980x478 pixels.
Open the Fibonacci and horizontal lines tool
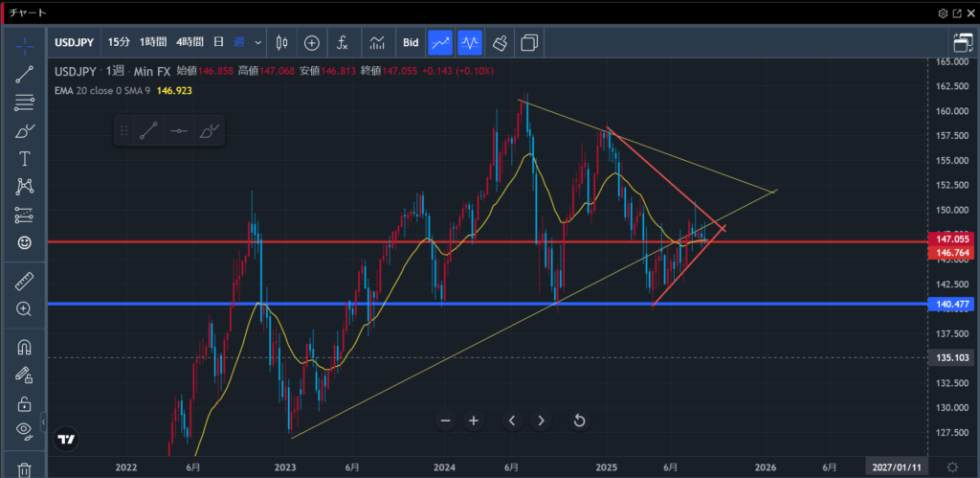(x=24, y=102)
